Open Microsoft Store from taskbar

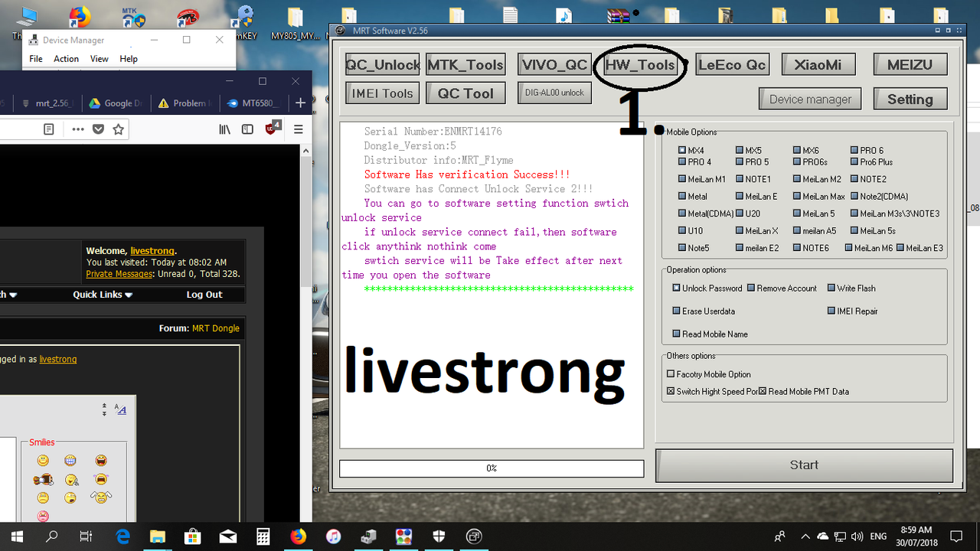[193, 536]
